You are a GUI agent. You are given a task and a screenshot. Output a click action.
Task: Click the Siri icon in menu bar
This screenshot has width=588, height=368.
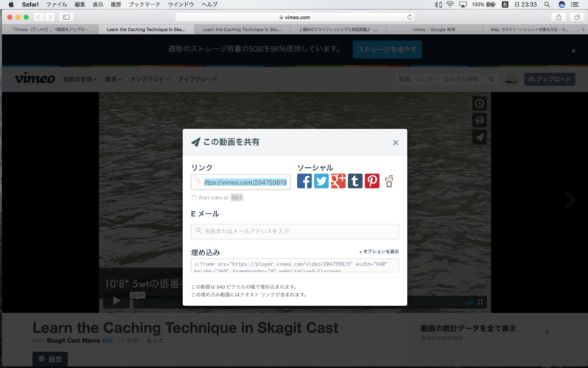pyautogui.click(x=562, y=4)
